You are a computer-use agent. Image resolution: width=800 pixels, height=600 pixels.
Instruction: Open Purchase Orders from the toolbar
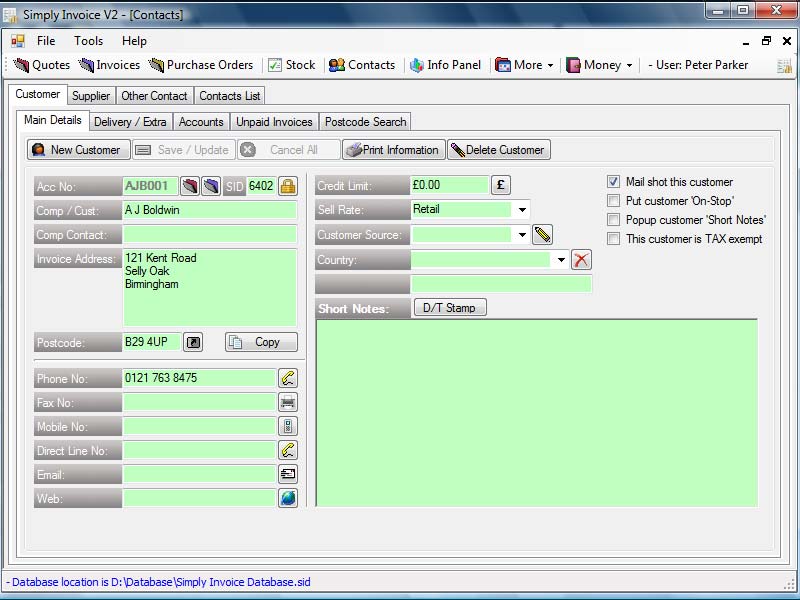201,65
